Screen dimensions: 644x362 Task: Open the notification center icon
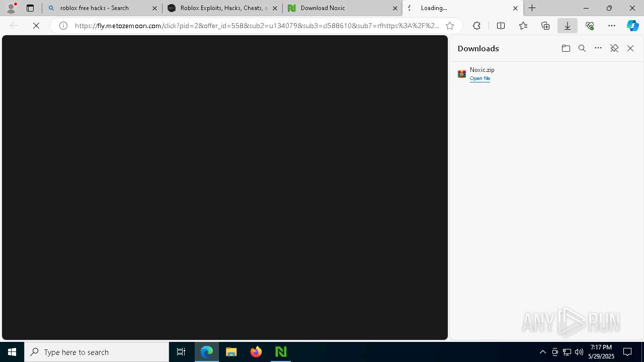point(627,352)
